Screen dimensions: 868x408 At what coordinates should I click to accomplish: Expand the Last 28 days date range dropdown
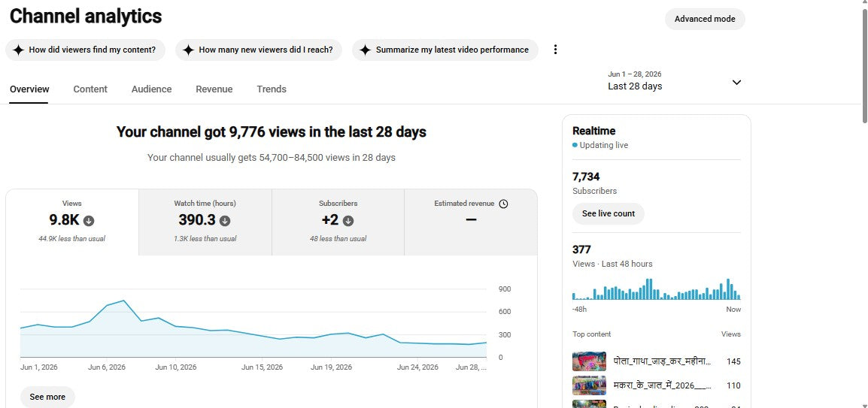coord(736,83)
